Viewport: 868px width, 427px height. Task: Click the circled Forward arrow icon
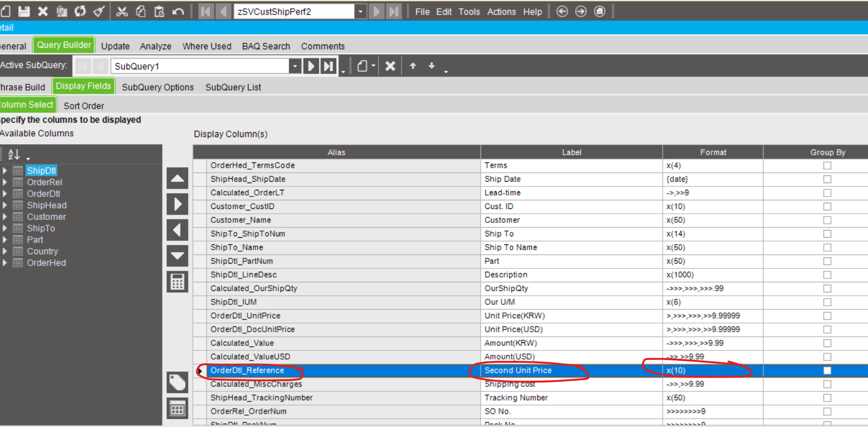[581, 11]
